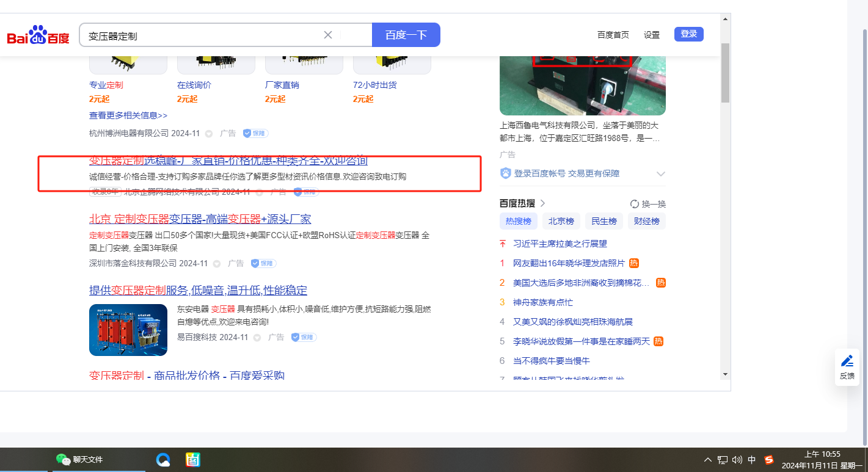Expand the 百度热搜 arrow
Screen dimensions: 868x472
[542, 203]
